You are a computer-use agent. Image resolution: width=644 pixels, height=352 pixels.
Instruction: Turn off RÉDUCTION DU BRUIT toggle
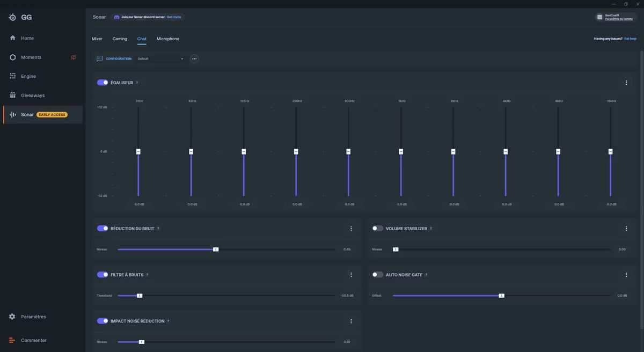103,229
